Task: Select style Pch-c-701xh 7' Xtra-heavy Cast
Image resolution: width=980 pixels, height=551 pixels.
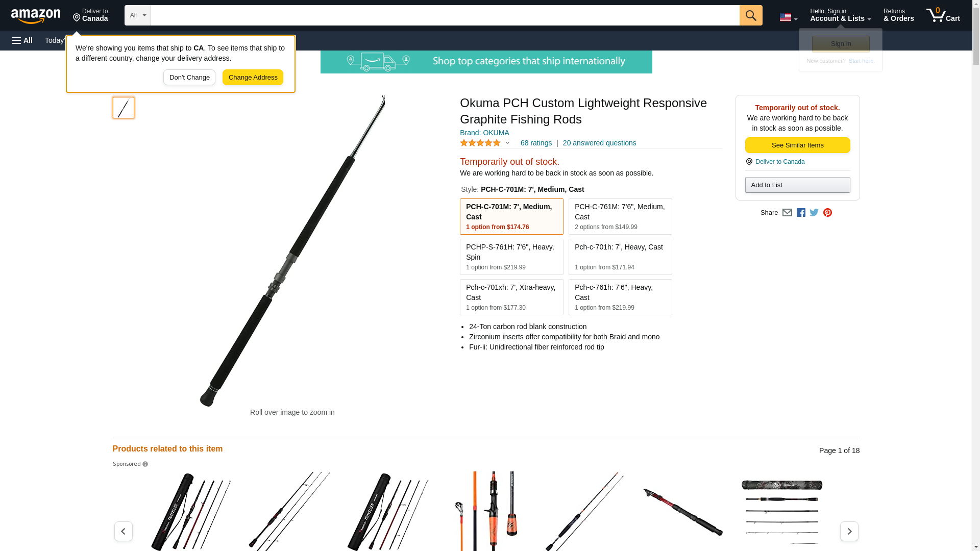Action: (x=511, y=297)
